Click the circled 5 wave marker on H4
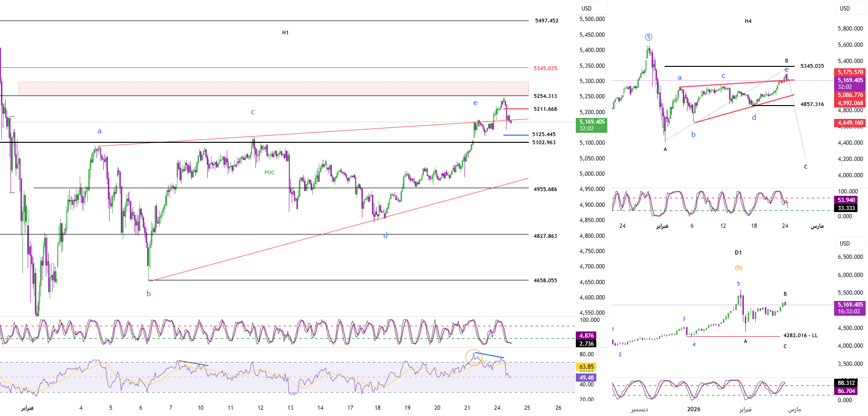The width and height of the screenshot is (868, 416). click(648, 37)
